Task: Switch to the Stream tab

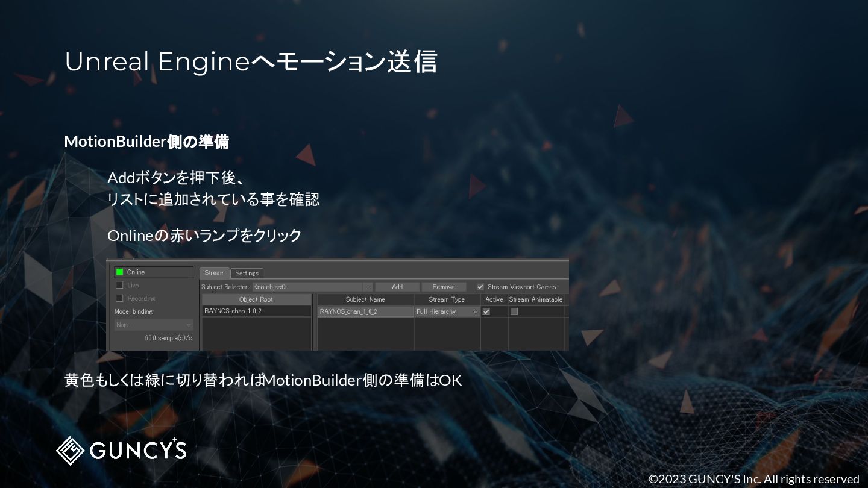Action: pos(214,273)
